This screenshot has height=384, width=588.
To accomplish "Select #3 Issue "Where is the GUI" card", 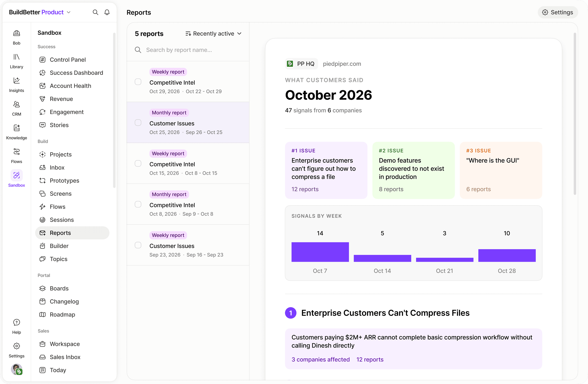I will click(501, 170).
